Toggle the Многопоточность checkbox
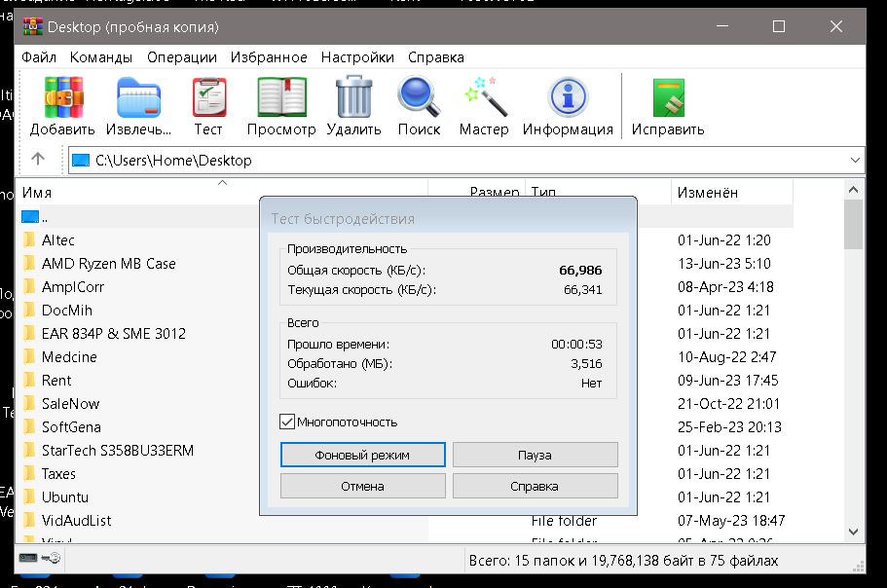The height and width of the screenshot is (588, 887). coord(287,422)
